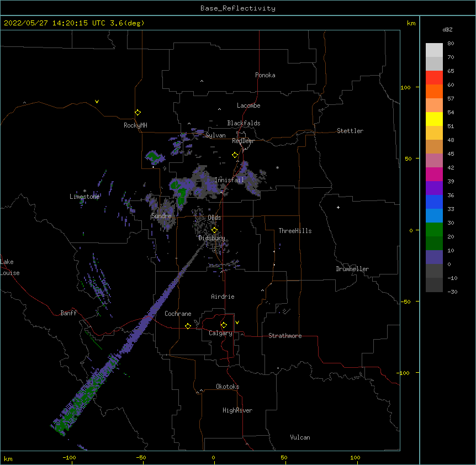Click yellow diamond marker above Calgary
This screenshot has width=476, height=465.
(x=224, y=325)
